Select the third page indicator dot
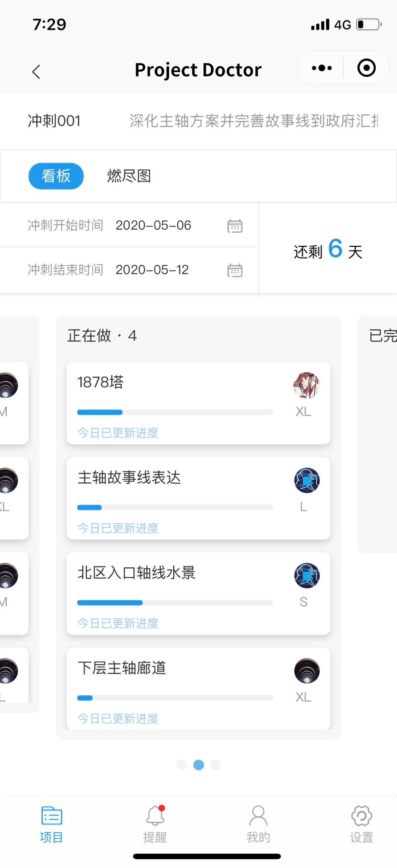397x868 pixels. pyautogui.click(x=215, y=765)
